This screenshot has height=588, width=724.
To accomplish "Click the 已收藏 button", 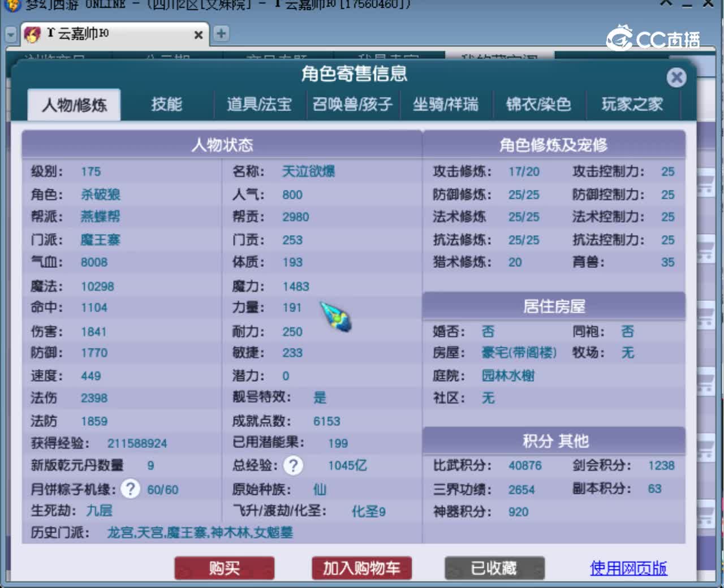I will pos(494,568).
